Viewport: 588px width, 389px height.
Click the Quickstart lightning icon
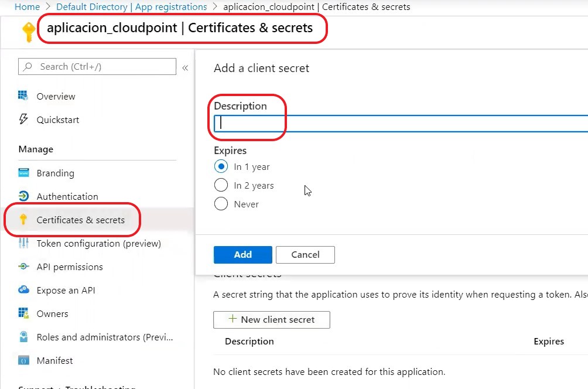click(x=23, y=120)
